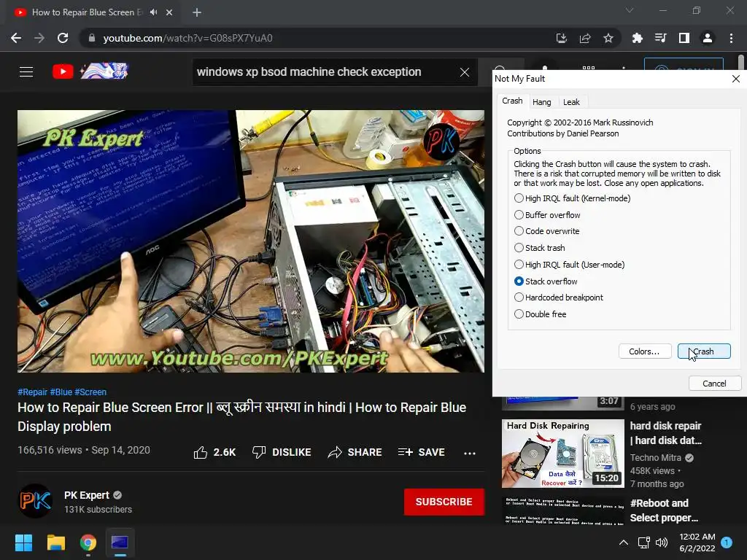
Task: Select High IRQL fault (User-mode) option
Action: point(569,264)
